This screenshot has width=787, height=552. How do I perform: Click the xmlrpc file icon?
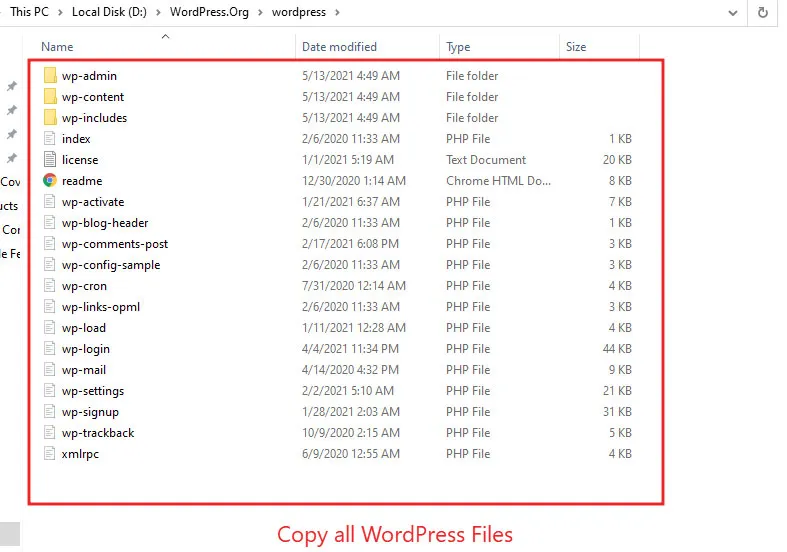coord(50,454)
